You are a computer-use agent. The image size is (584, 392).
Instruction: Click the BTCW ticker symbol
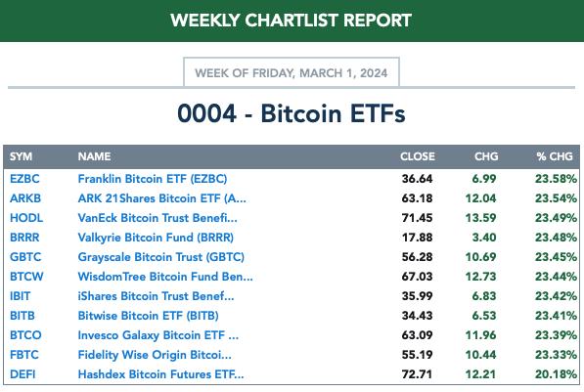pos(26,277)
